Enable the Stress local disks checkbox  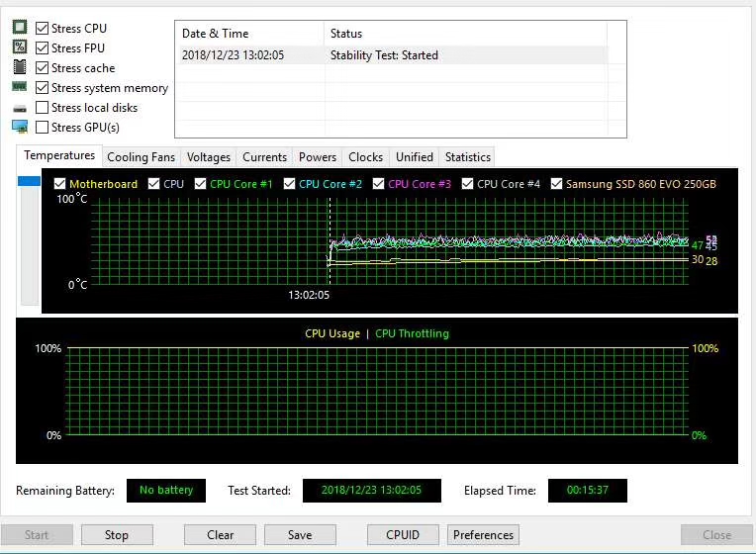tap(42, 108)
